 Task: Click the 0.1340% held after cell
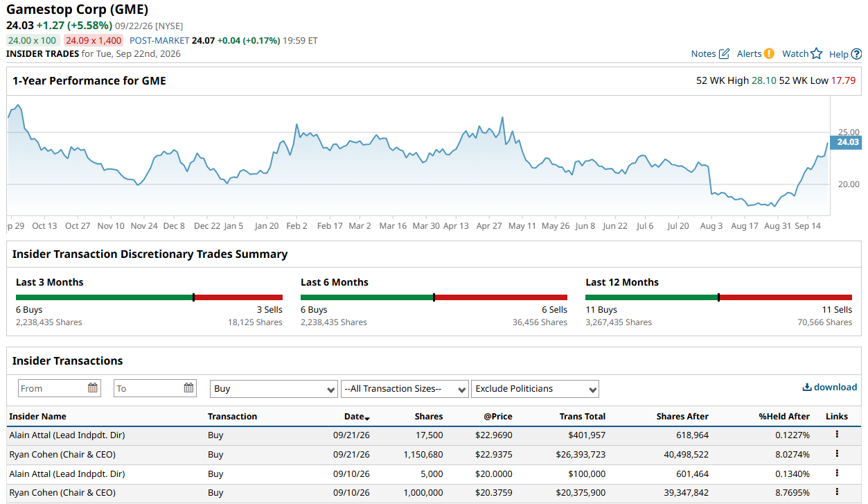pos(792,473)
